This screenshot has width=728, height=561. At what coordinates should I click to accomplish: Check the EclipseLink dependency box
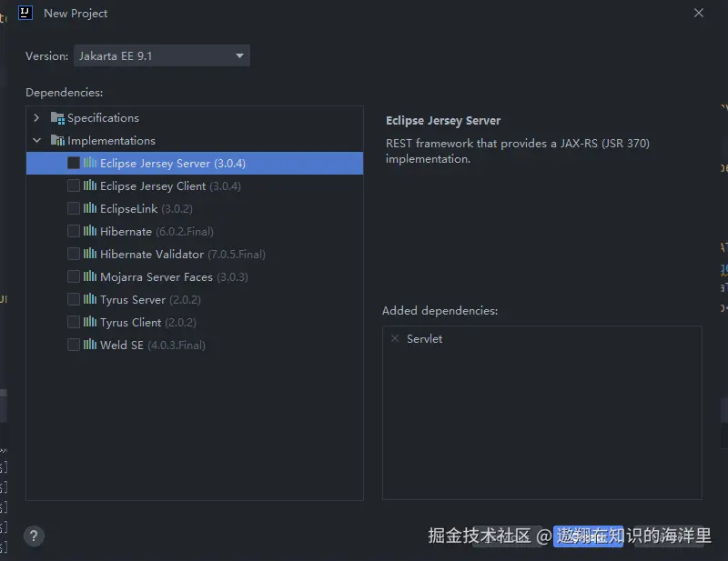[x=74, y=208]
